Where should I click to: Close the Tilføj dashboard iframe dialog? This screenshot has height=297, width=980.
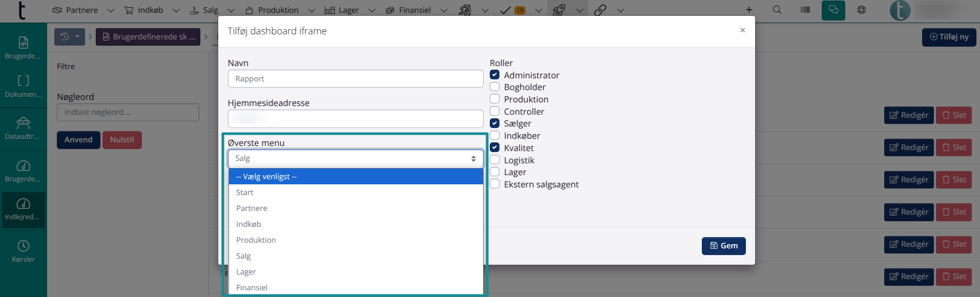(742, 30)
